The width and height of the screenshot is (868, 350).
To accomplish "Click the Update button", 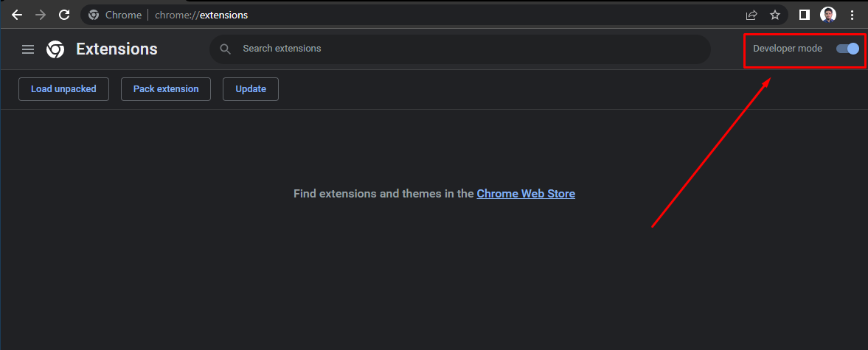I will coord(251,89).
